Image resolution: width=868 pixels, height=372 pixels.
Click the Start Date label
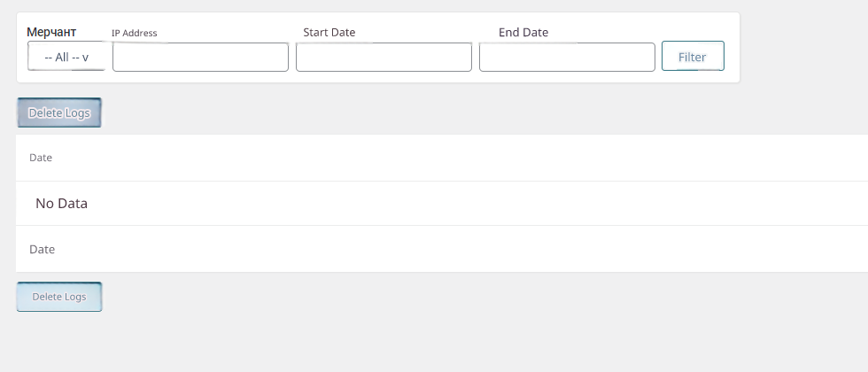click(329, 32)
